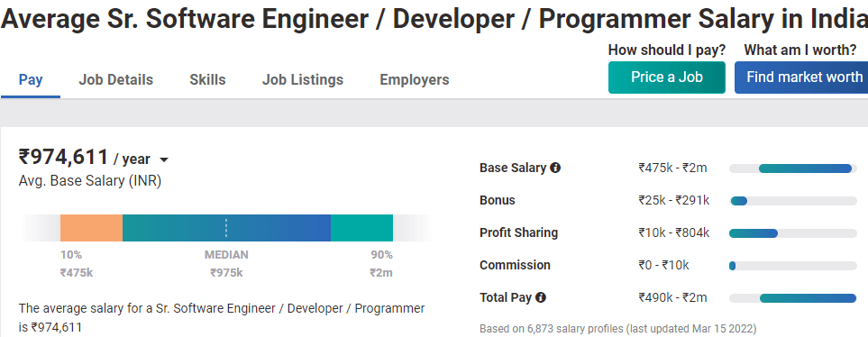
Task: Click the page title heading
Action: [x=434, y=20]
